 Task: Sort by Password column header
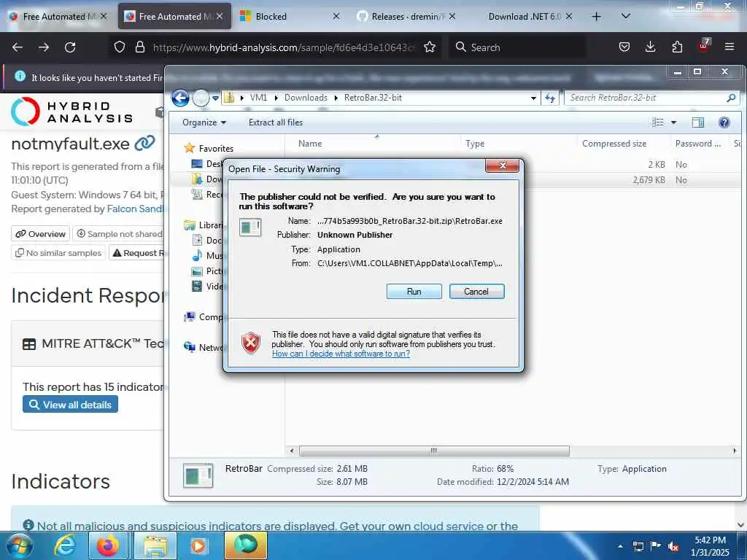698,144
